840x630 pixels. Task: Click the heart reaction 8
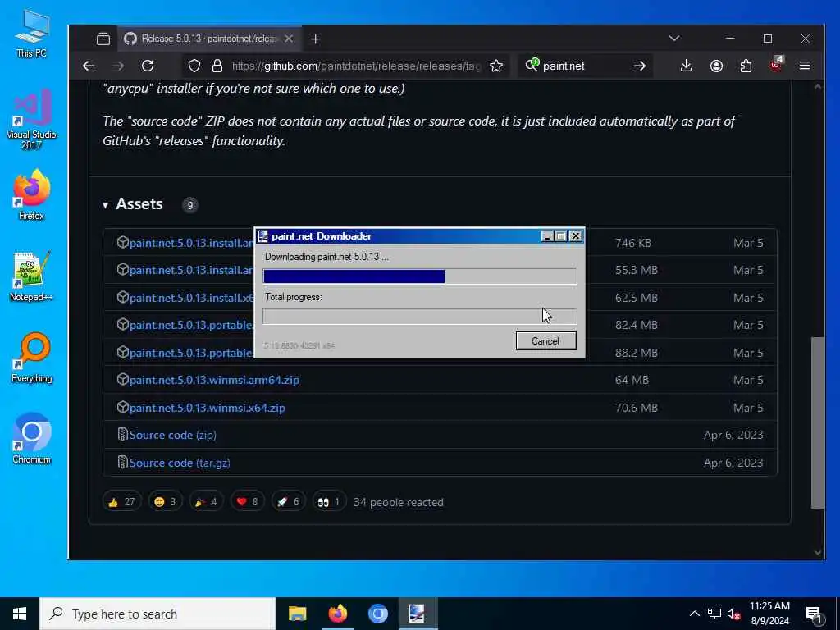pyautogui.click(x=247, y=501)
